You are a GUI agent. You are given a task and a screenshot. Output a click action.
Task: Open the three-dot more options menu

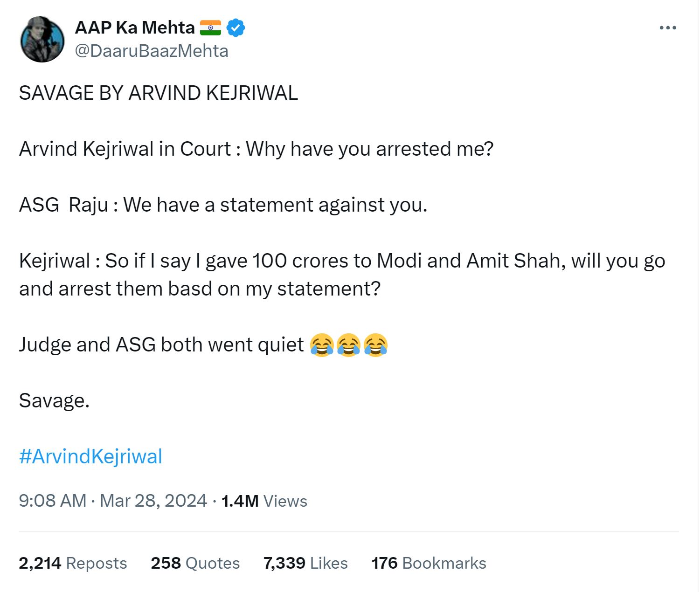click(x=667, y=28)
